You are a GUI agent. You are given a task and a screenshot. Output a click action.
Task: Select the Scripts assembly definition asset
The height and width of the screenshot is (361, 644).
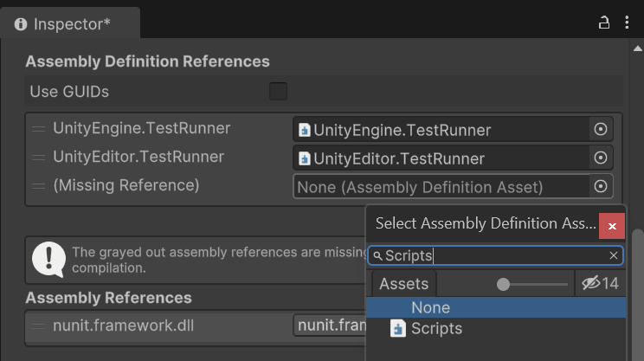tap(496, 329)
